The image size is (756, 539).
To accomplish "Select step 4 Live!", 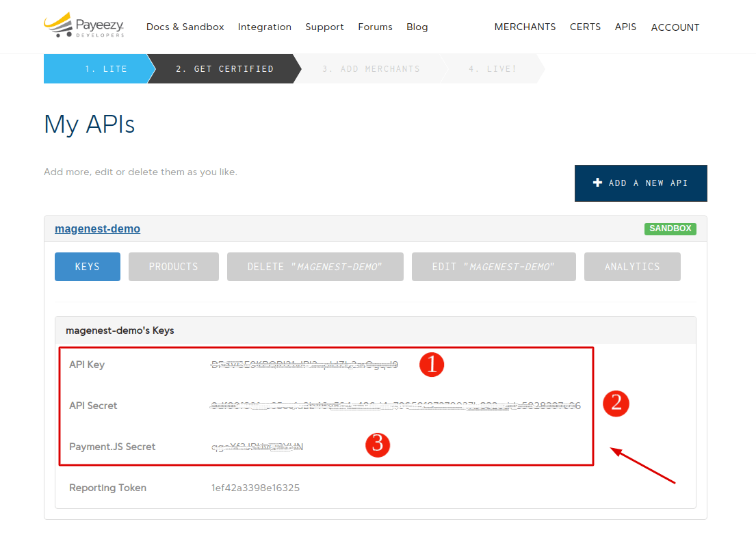I will coord(493,69).
